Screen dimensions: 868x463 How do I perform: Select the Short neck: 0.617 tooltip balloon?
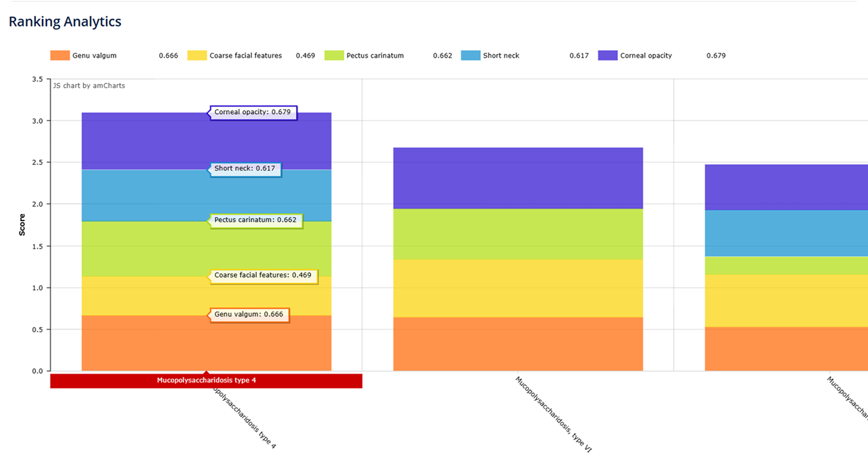tap(246, 169)
